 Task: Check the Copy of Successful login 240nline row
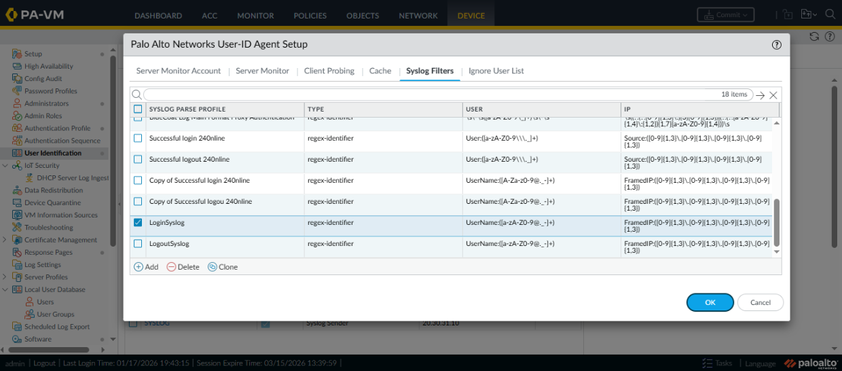[x=138, y=180]
